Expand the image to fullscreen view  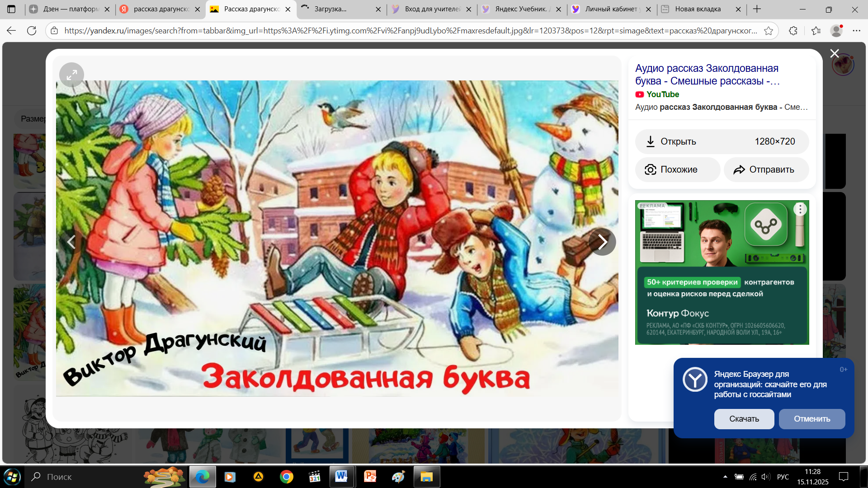click(71, 75)
